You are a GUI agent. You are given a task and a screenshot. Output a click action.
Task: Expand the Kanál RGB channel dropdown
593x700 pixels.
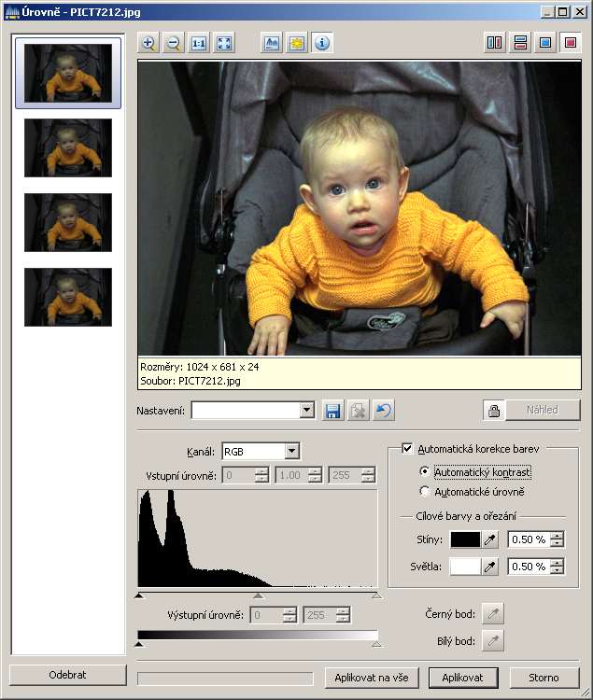[291, 452]
